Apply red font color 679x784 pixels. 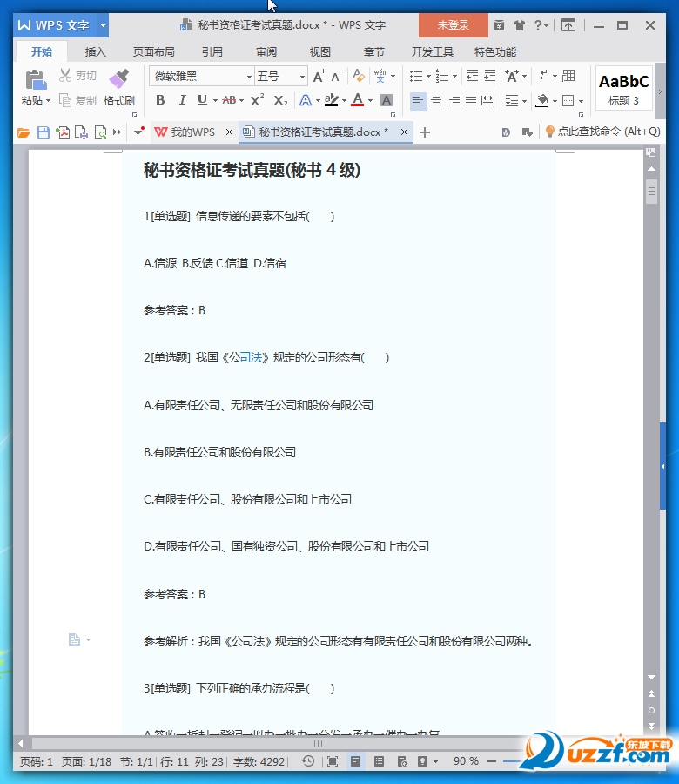tap(358, 100)
